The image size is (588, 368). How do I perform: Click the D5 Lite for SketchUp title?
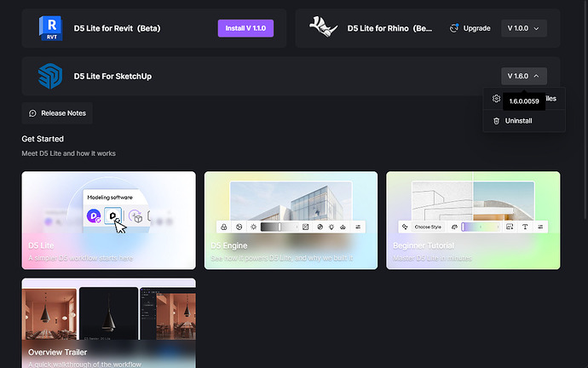tap(112, 77)
